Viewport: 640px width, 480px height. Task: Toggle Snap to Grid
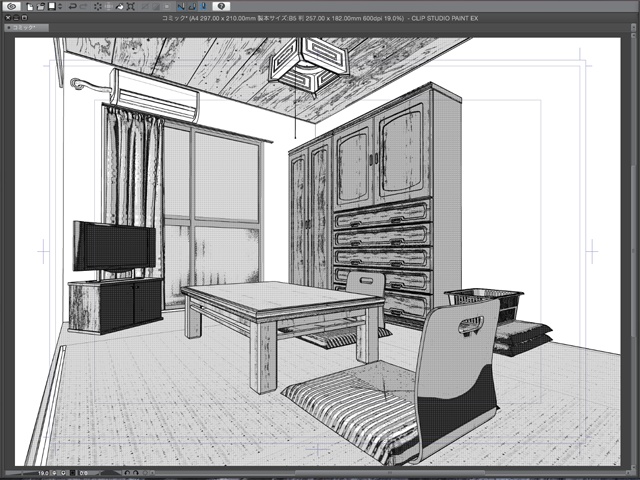point(203,7)
